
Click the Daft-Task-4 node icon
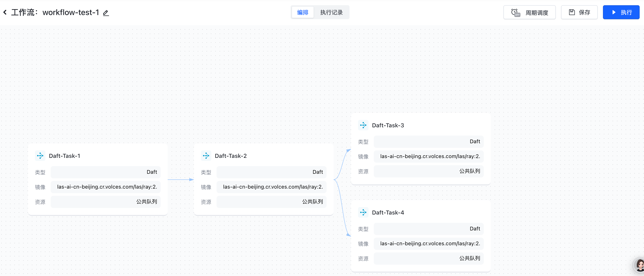tap(363, 212)
